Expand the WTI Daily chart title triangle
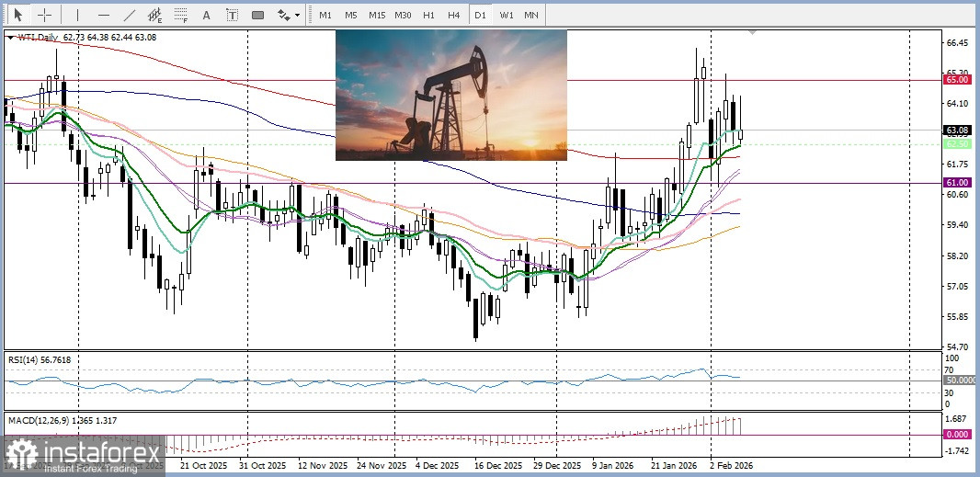The height and width of the screenshot is (477, 980). (10, 38)
